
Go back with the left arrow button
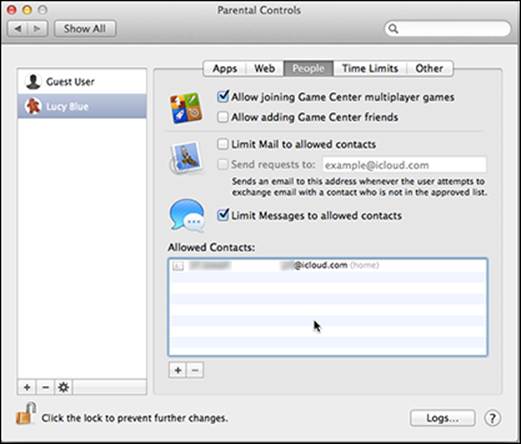pyautogui.click(x=18, y=29)
